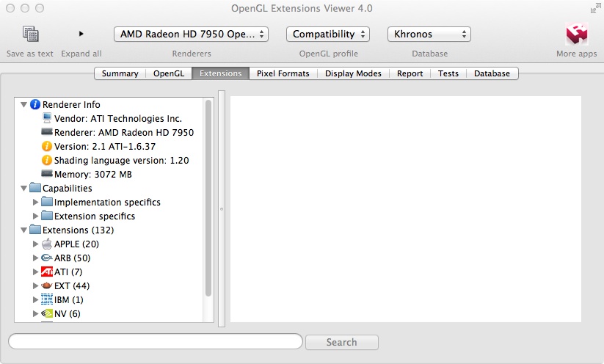Expand the ARB (50) extensions group

point(35,258)
